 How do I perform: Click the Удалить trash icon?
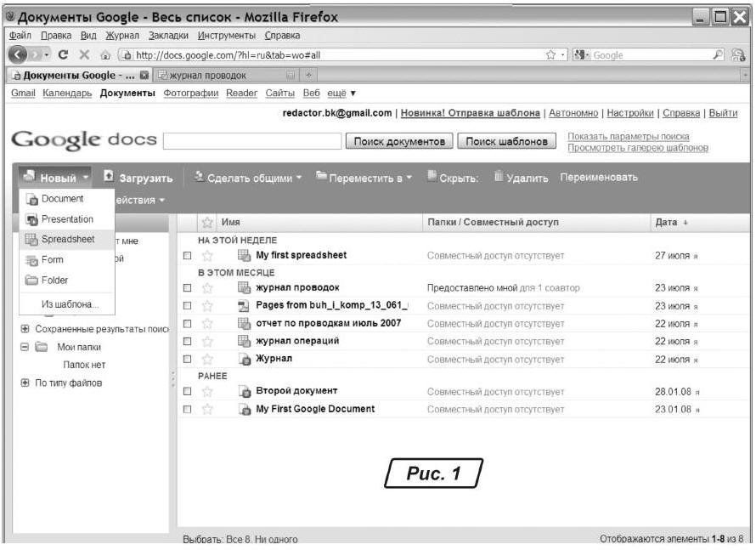pyautogui.click(x=499, y=178)
